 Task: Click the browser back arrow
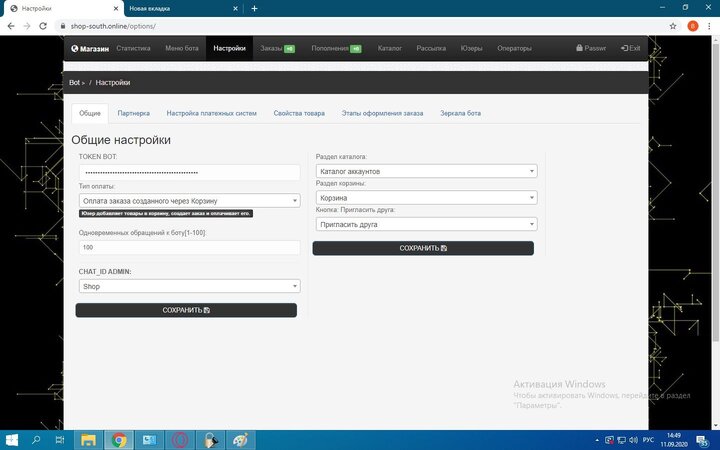click(x=10, y=25)
